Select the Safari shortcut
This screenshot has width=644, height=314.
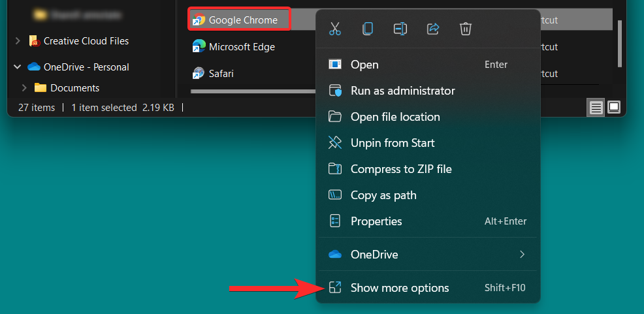[221, 74]
